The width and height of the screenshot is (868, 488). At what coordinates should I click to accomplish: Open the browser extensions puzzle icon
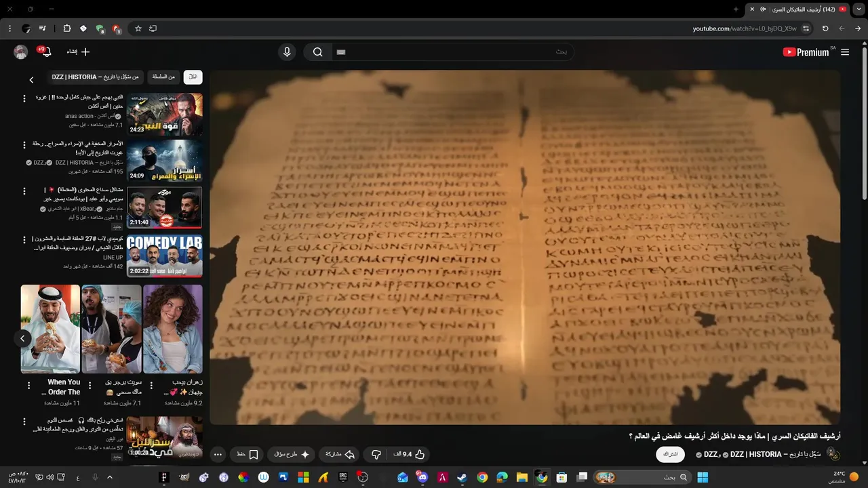click(66, 28)
